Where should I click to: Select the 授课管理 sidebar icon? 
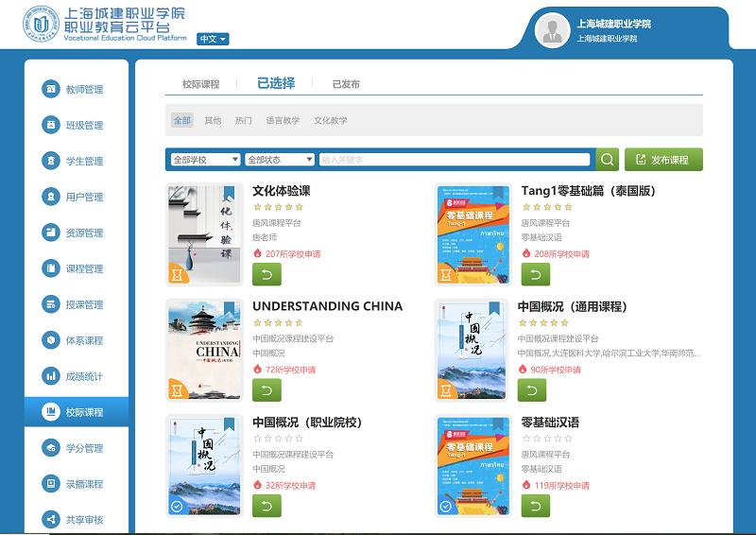point(51,304)
